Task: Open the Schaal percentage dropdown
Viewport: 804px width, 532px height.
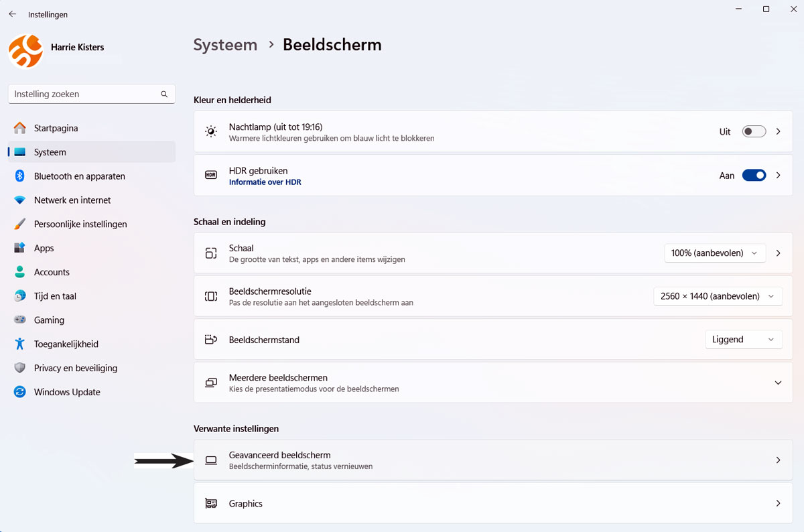Action: coord(714,253)
